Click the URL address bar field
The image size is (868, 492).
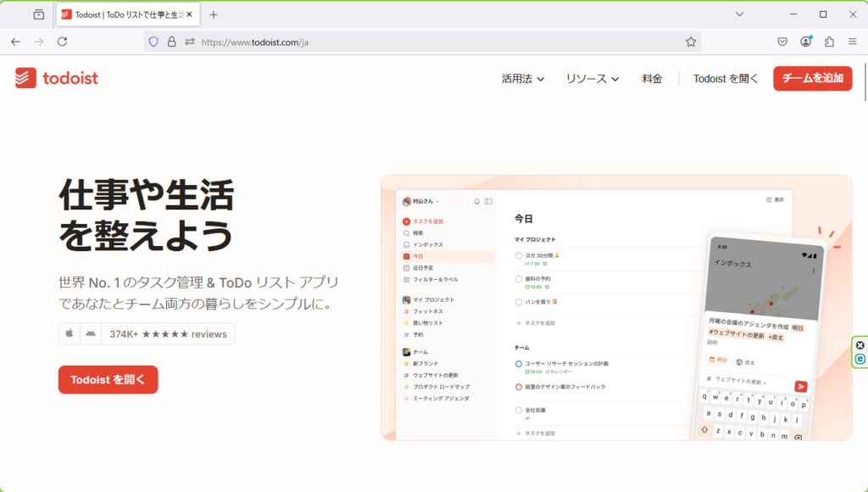[424, 42]
